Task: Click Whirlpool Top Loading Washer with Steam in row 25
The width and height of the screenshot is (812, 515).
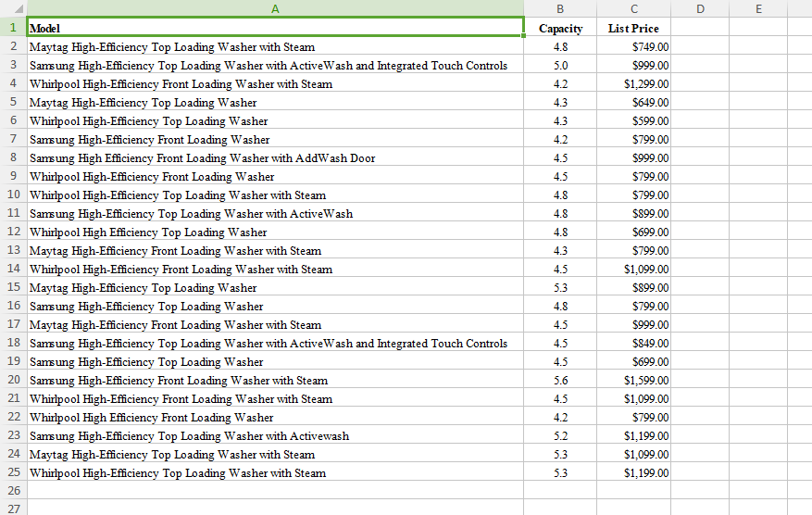Action: [276, 473]
